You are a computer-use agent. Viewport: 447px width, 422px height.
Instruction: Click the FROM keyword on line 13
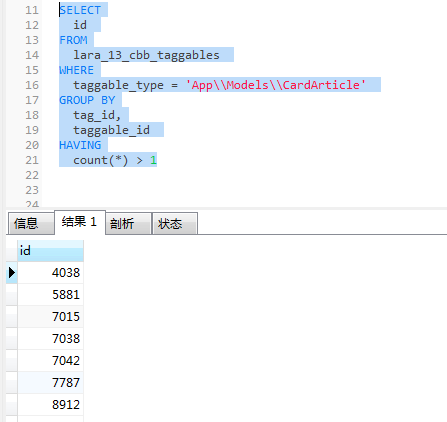point(73,40)
